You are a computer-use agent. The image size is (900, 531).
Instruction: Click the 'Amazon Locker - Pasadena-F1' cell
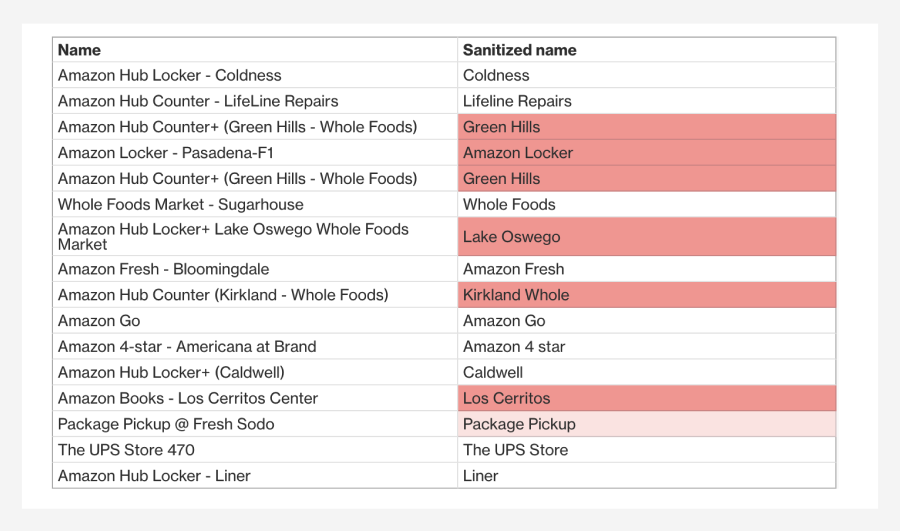click(x=255, y=153)
